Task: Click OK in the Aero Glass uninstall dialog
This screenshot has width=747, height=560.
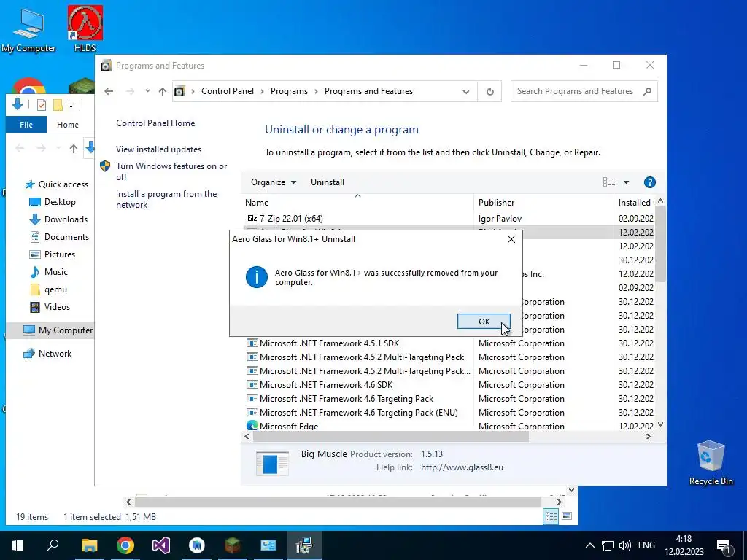Action: (x=484, y=322)
